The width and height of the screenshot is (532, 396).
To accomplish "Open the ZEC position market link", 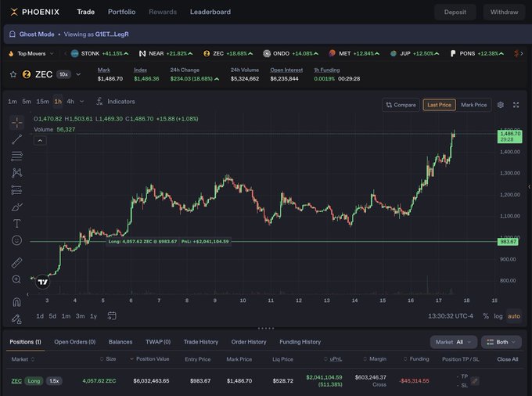I will click(16, 381).
